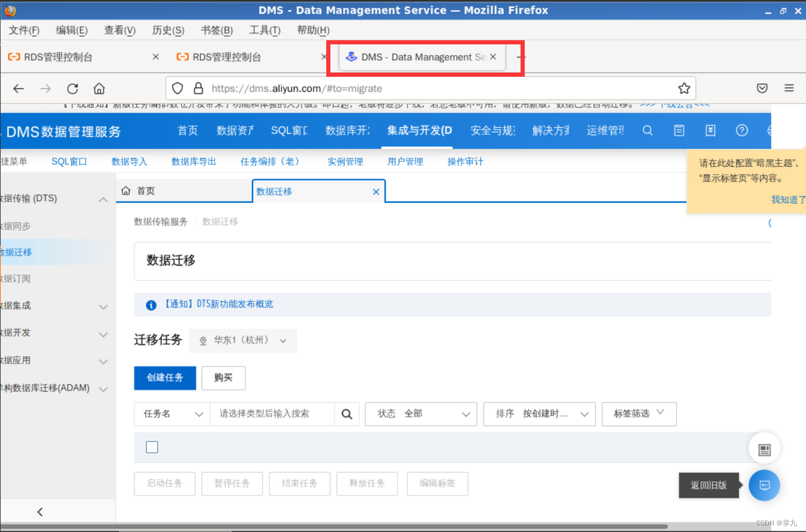Select 数据迁移 in the left sidebar
Image resolution: width=806 pixels, height=532 pixels.
17,252
